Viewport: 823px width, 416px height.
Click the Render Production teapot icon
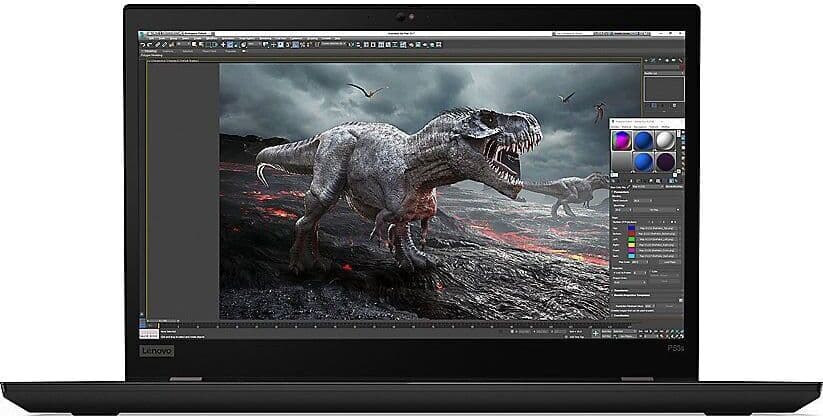point(425,45)
